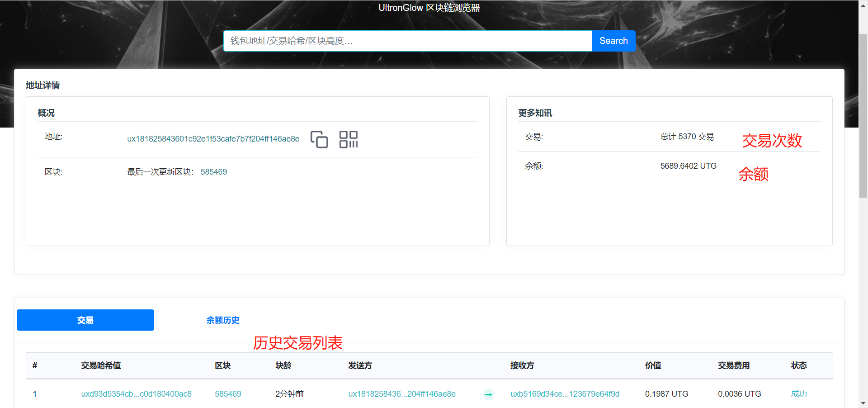Click the 状态 column header
This screenshot has height=408, width=868.
pos(799,365)
